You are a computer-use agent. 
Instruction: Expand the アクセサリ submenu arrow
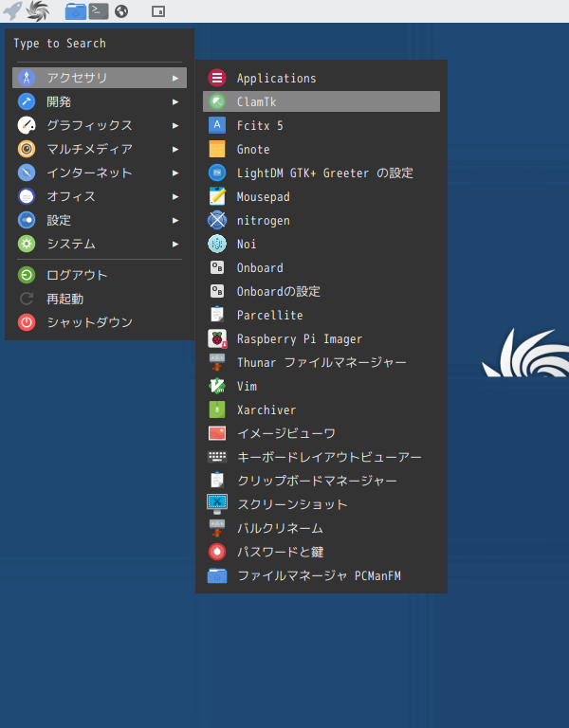[175, 78]
